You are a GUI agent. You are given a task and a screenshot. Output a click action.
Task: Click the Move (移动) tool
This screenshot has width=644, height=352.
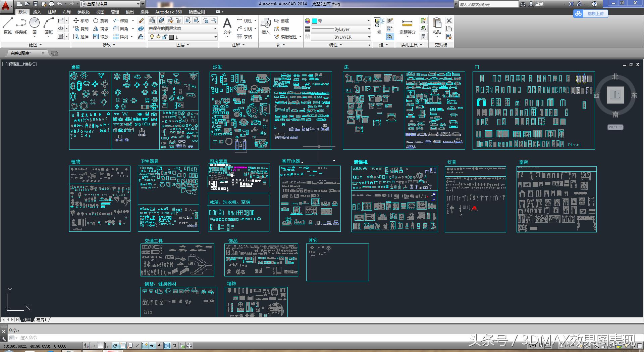[81, 21]
